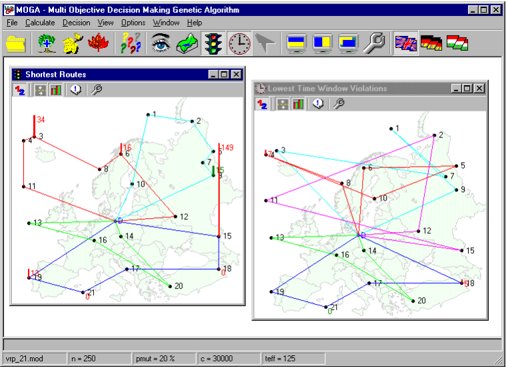Minimize the Shortest Routes window
Viewport: 506px width, 367px height.
tap(213, 74)
